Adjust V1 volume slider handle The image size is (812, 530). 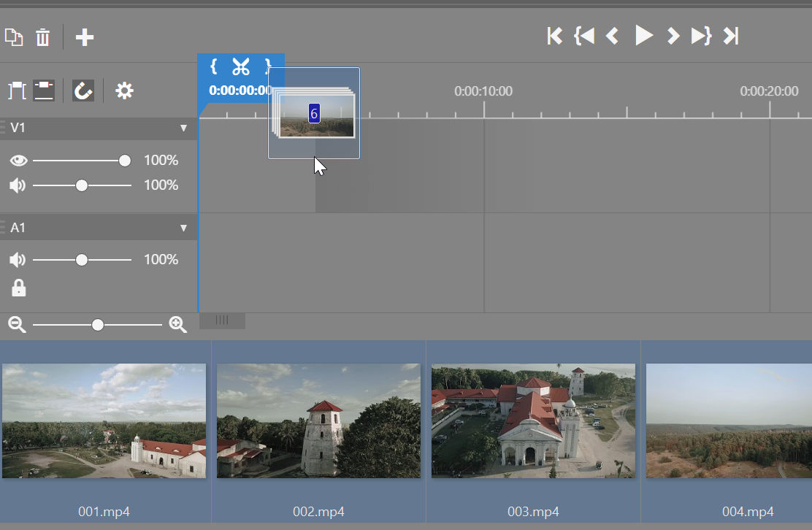pos(81,185)
